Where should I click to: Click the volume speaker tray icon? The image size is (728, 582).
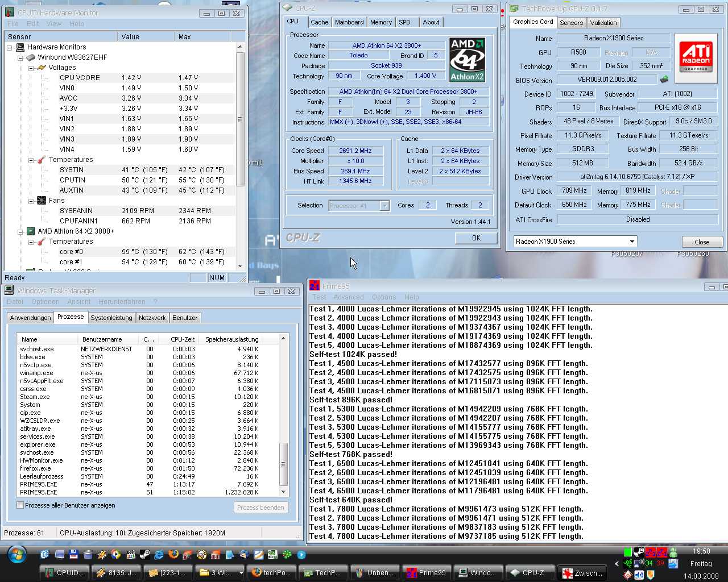[639, 575]
